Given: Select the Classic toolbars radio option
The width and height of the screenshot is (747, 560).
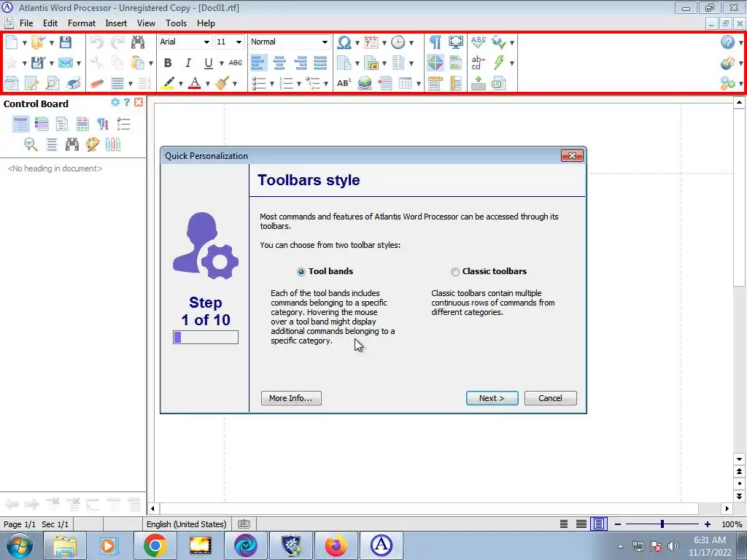Looking at the screenshot, I should click(455, 271).
